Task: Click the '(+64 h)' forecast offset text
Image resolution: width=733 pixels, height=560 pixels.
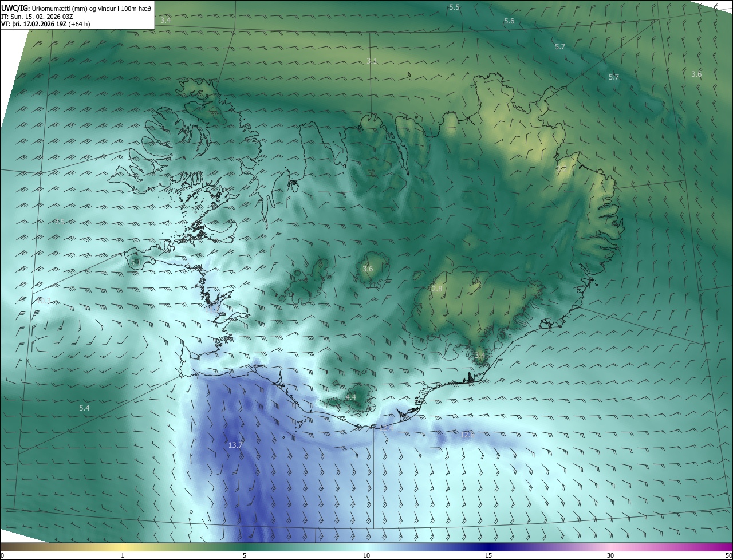Action: [x=79, y=24]
